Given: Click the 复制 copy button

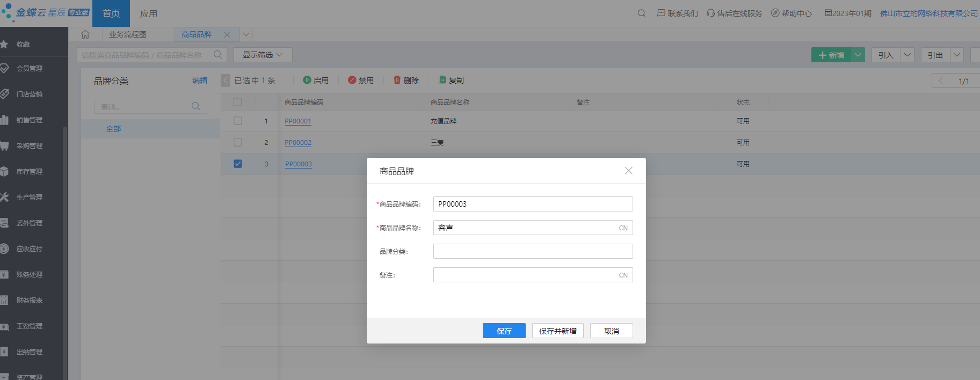Looking at the screenshot, I should pyautogui.click(x=451, y=80).
